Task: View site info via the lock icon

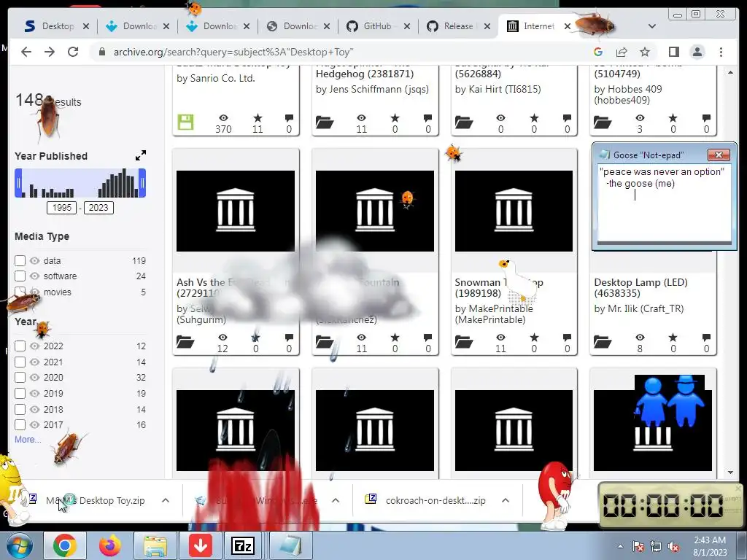Action: click(x=101, y=52)
